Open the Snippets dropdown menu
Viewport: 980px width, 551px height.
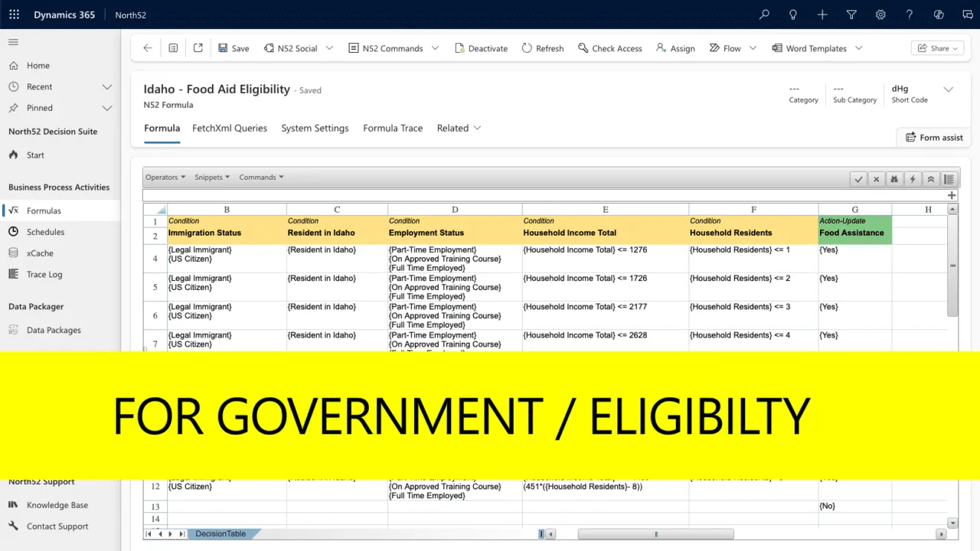212,178
